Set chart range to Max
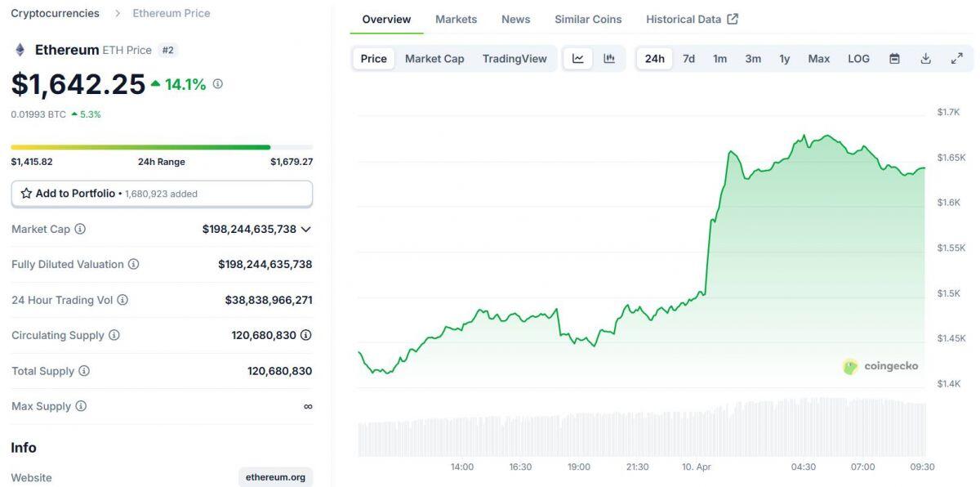Viewport: 980px width, 487px height. (819, 59)
